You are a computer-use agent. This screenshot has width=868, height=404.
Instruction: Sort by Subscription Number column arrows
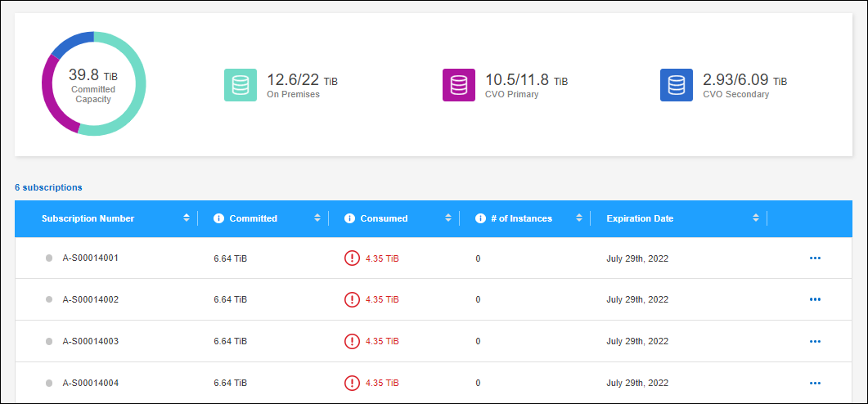click(x=187, y=218)
